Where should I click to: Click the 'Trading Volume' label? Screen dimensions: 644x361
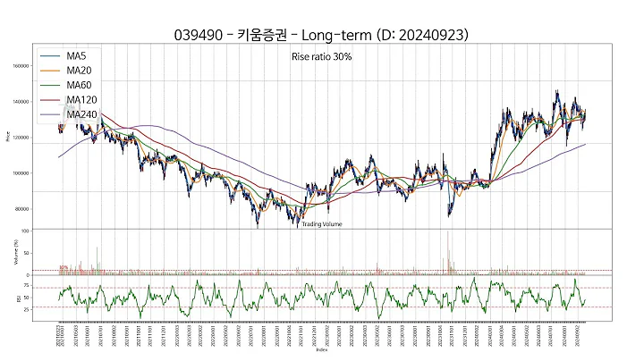tap(322, 224)
